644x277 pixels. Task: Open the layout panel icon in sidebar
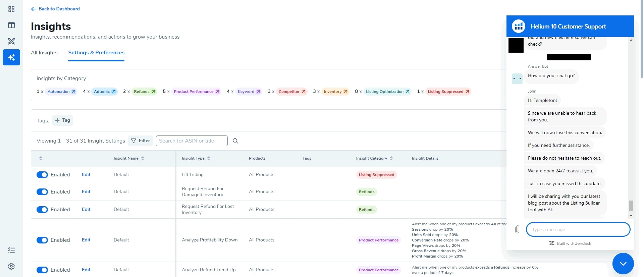(11, 25)
